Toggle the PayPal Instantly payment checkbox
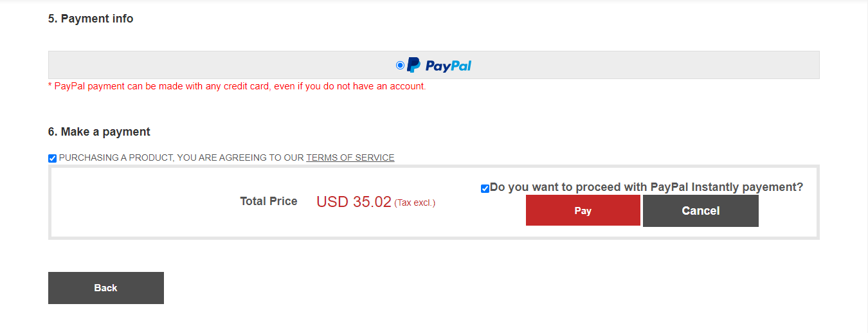This screenshot has width=868, height=333. pyautogui.click(x=485, y=188)
